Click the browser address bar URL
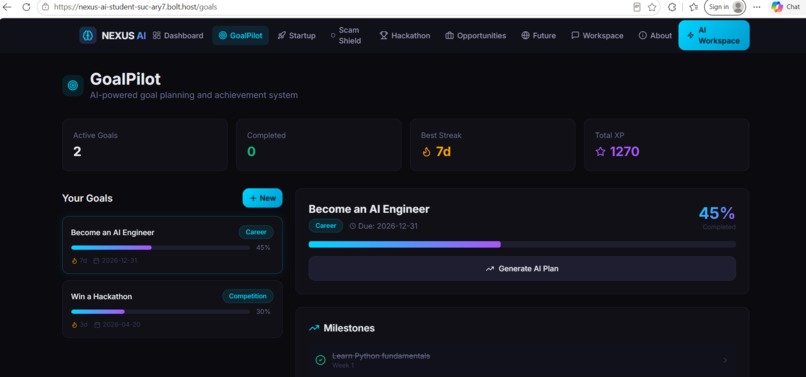The image size is (806, 377). coord(135,7)
